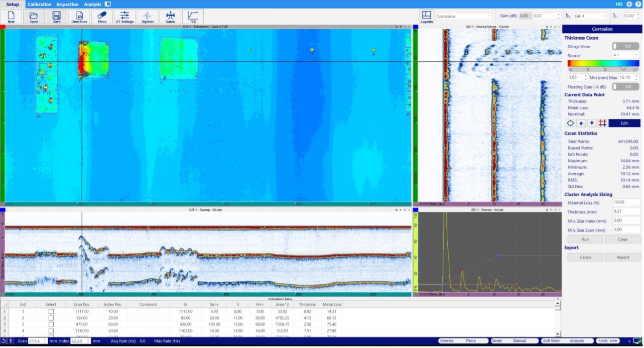The image size is (644, 348).
Task: Click the up arrow data point icon
Action: pyautogui.click(x=581, y=123)
